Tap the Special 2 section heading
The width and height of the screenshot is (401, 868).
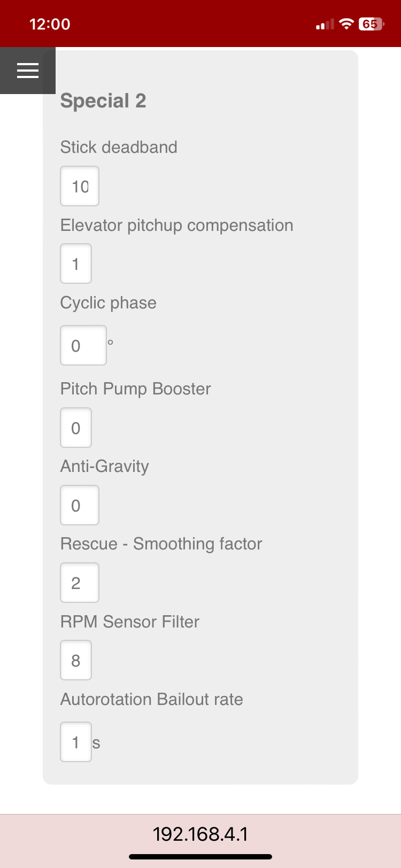103,100
